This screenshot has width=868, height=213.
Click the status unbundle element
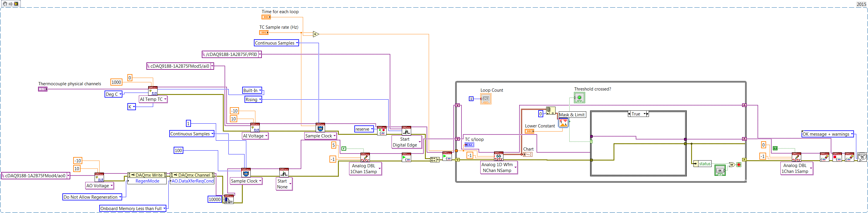(x=702, y=164)
